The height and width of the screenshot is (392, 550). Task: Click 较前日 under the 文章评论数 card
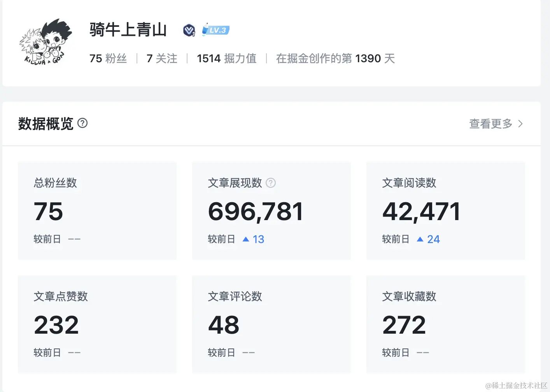[x=221, y=353]
